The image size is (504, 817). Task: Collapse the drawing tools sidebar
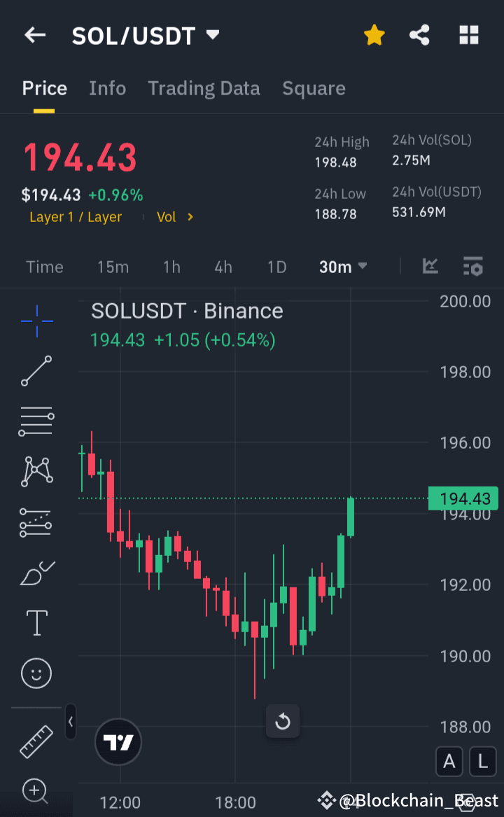70,722
